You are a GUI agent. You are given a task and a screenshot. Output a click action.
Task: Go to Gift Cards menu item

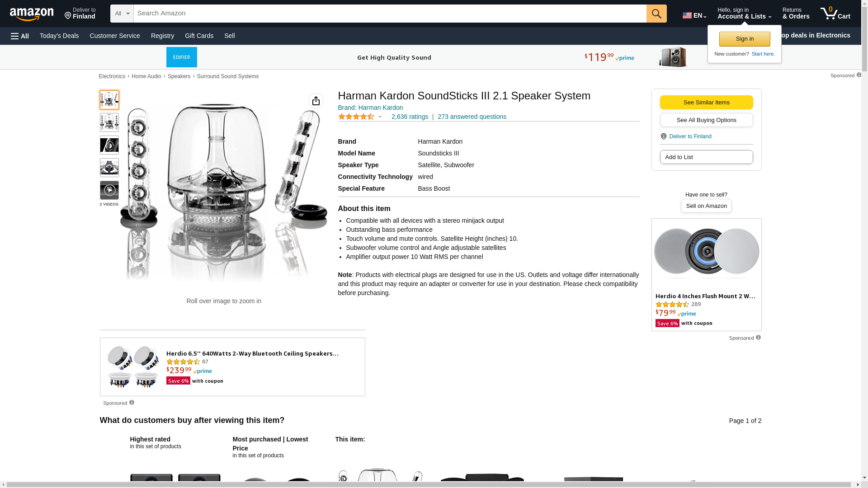point(199,36)
